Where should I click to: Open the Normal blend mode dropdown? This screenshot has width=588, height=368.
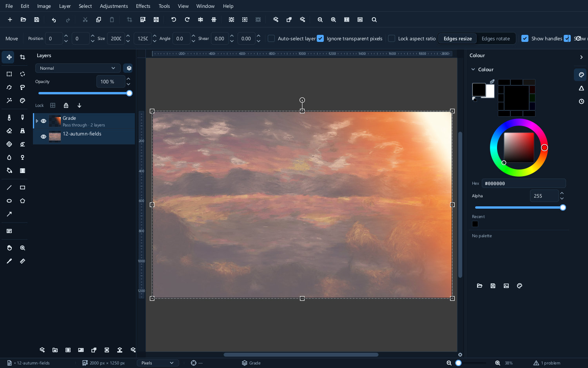coord(78,68)
